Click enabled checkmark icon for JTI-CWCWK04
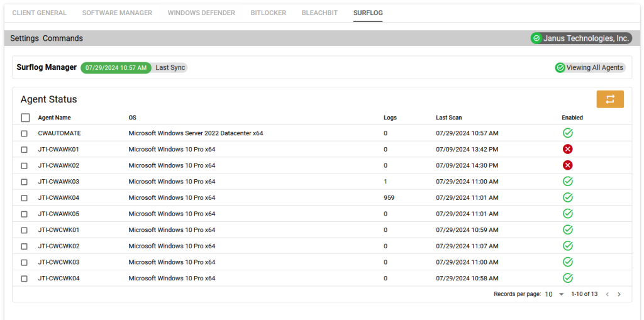The image size is (644, 320). (x=568, y=278)
